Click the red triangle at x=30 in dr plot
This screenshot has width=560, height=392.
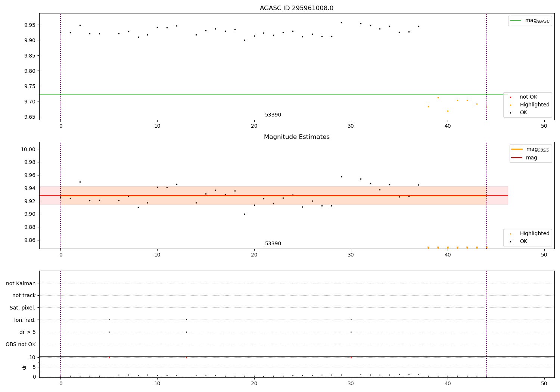(351, 357)
